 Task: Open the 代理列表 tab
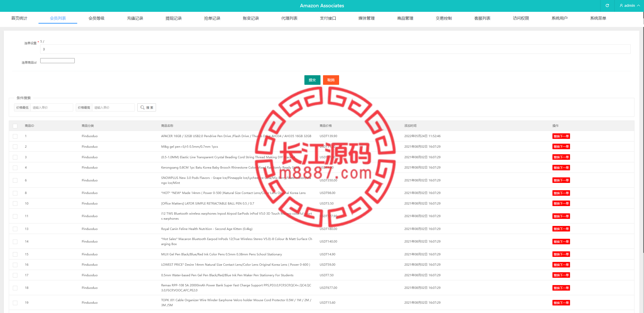click(x=289, y=18)
